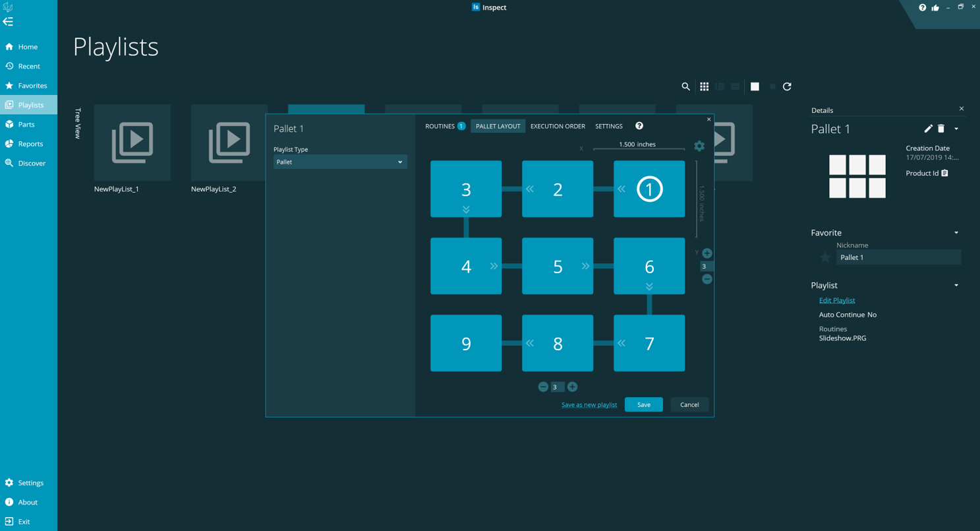Select pallet cell 1
Screen dimensions: 980x531
649,189
